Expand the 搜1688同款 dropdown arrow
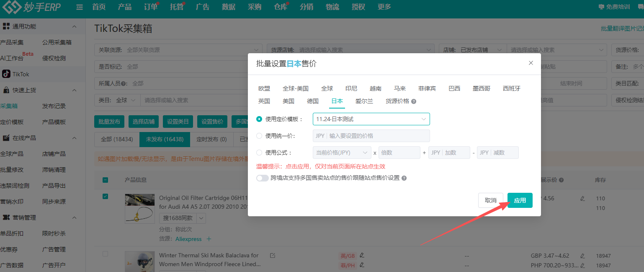The height and width of the screenshot is (272, 644). (201, 218)
